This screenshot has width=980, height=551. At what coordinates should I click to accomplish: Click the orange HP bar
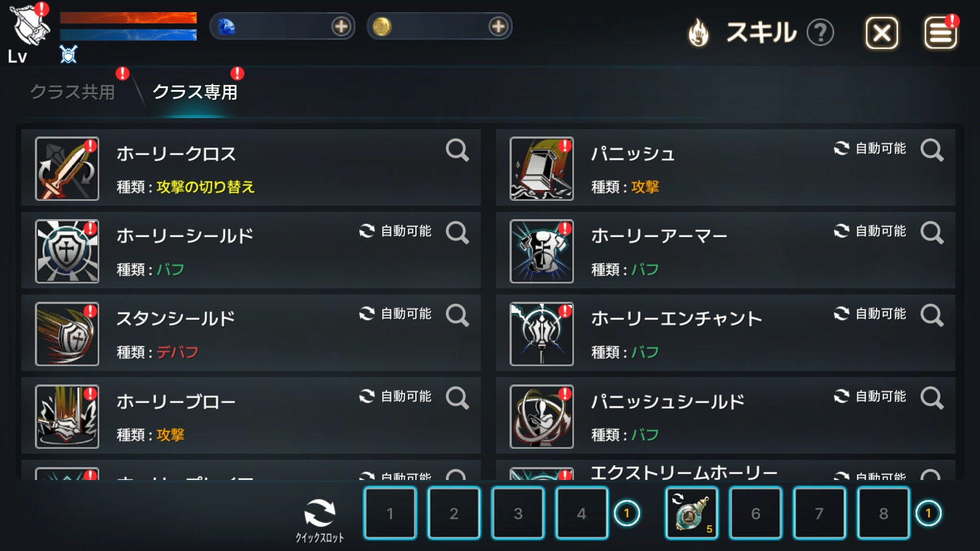pyautogui.click(x=129, y=18)
